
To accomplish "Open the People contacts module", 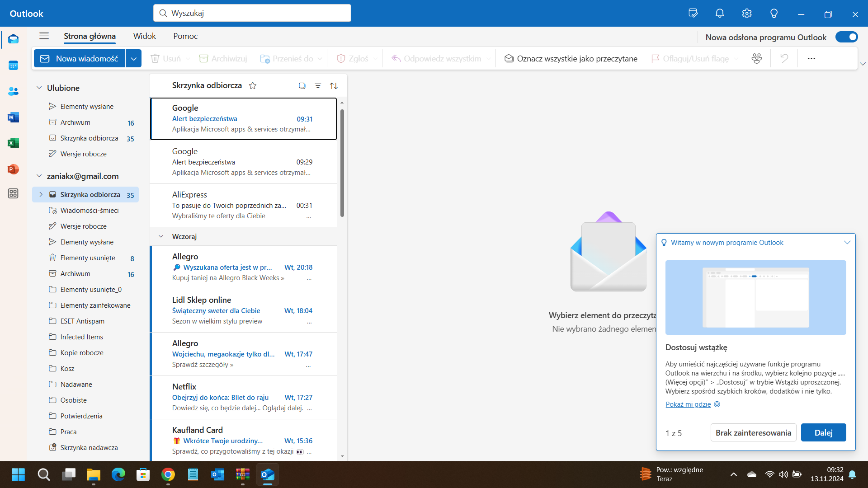I will click(x=13, y=91).
